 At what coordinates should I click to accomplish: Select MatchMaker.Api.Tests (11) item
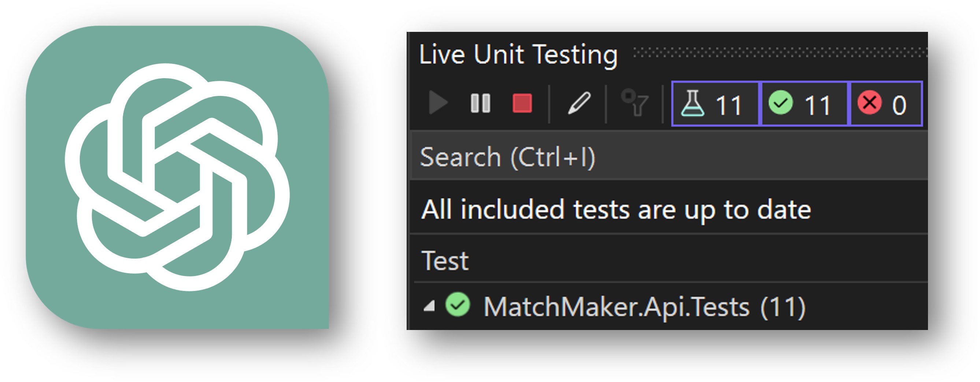click(x=644, y=307)
